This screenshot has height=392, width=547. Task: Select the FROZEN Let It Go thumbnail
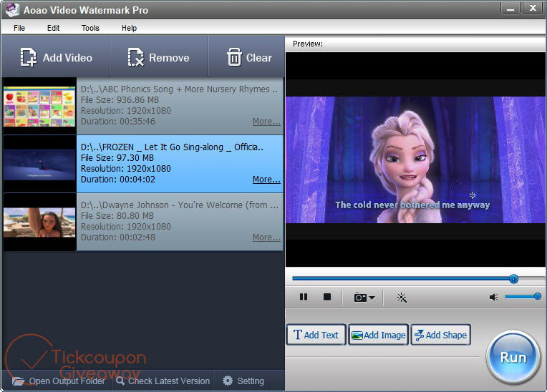[x=39, y=164]
